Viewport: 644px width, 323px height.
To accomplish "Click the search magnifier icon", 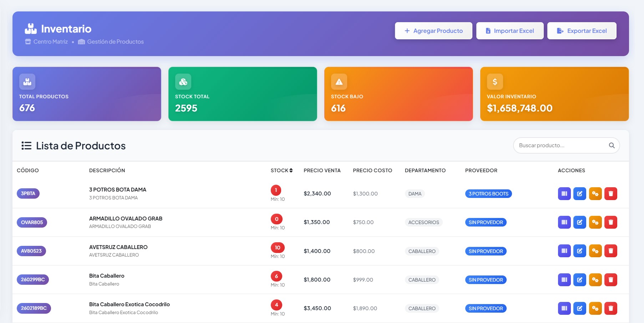I will pyautogui.click(x=612, y=145).
